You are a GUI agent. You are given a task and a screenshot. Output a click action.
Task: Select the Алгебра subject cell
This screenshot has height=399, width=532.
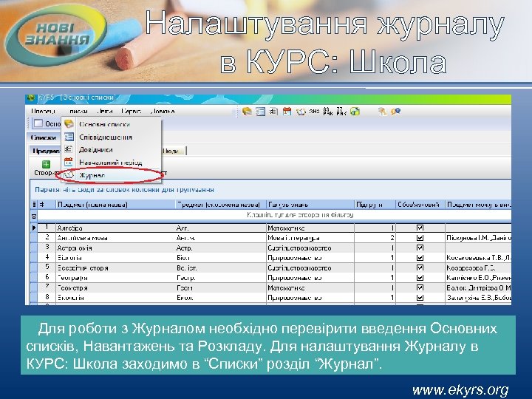point(115,228)
